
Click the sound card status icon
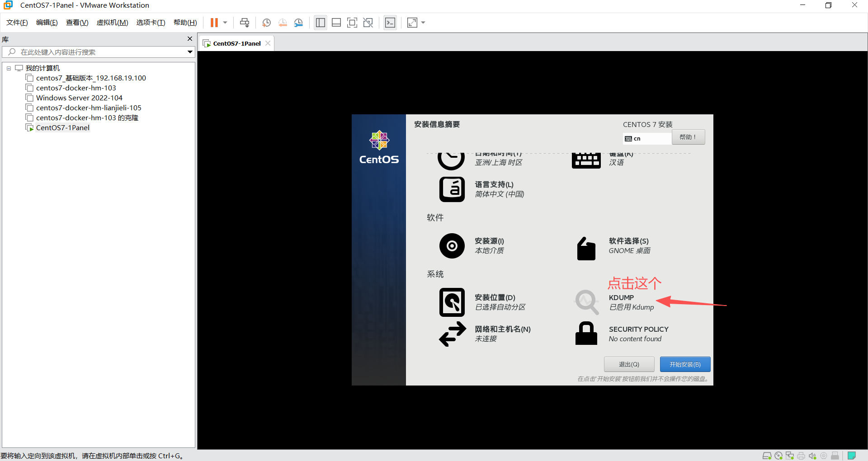click(812, 456)
